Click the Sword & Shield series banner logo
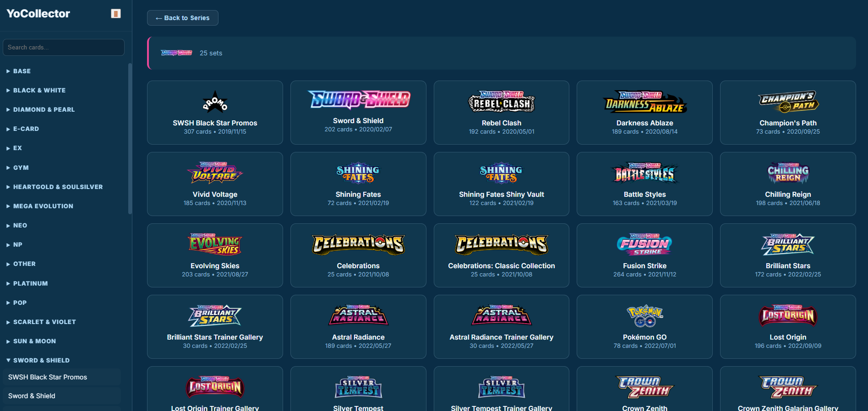 coord(176,53)
